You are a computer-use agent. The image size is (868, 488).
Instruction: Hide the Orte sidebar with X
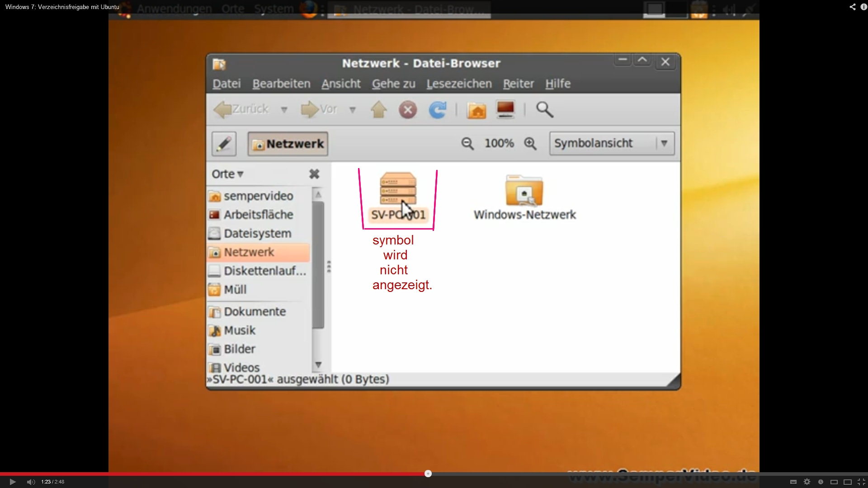(314, 174)
